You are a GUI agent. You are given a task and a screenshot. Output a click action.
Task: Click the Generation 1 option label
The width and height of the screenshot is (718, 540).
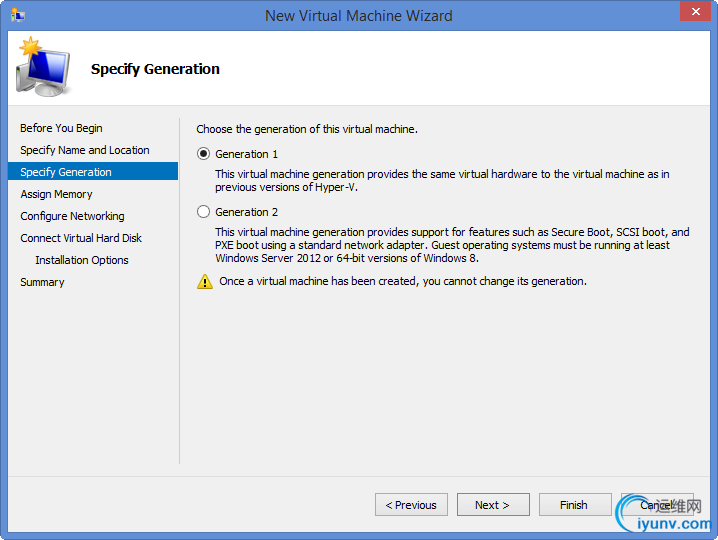click(x=246, y=154)
